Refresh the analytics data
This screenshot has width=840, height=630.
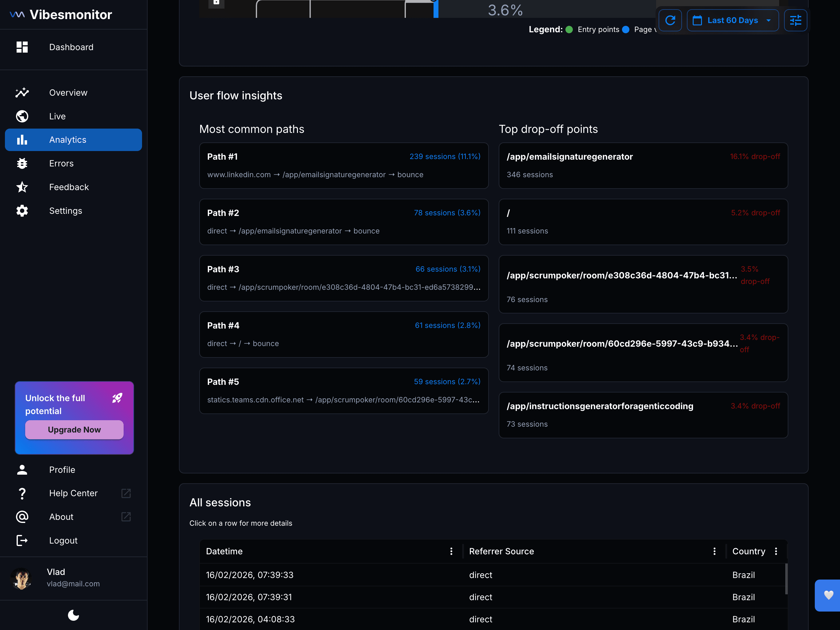point(670,20)
